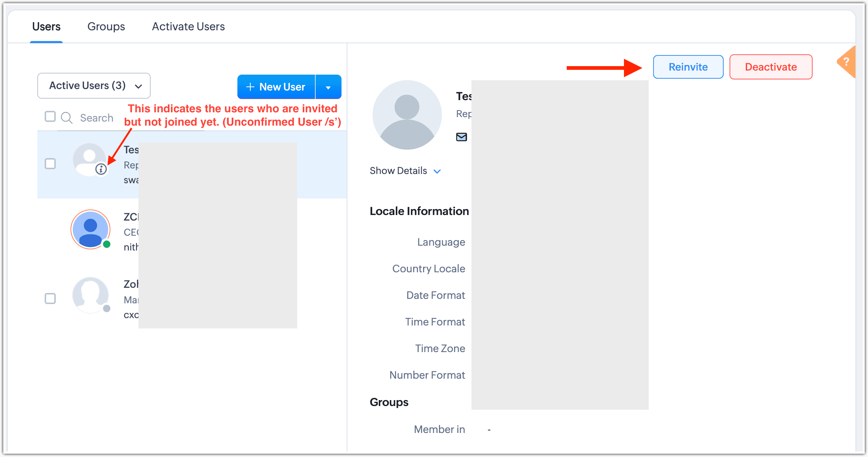Check the Zoh user's checkbox
The image size is (868, 457).
pos(50,299)
